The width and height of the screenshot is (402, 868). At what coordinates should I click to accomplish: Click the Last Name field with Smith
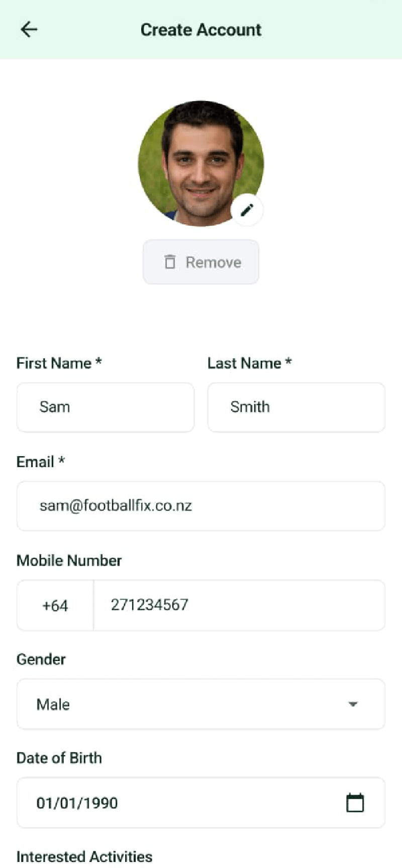coord(296,407)
